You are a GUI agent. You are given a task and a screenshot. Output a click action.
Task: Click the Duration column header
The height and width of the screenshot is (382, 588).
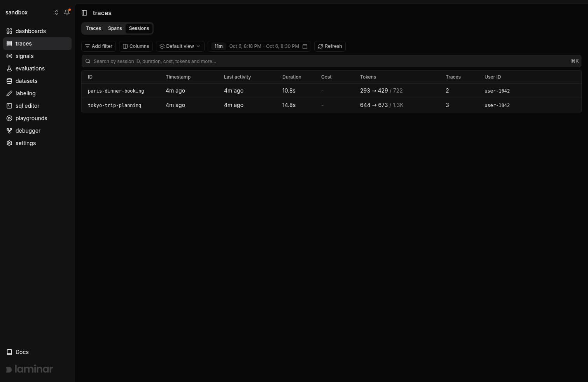[292, 77]
